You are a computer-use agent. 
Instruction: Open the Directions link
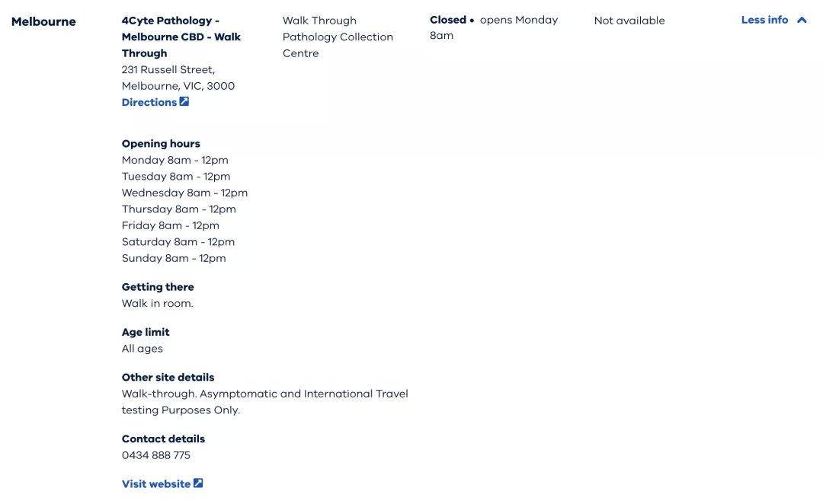pos(149,102)
